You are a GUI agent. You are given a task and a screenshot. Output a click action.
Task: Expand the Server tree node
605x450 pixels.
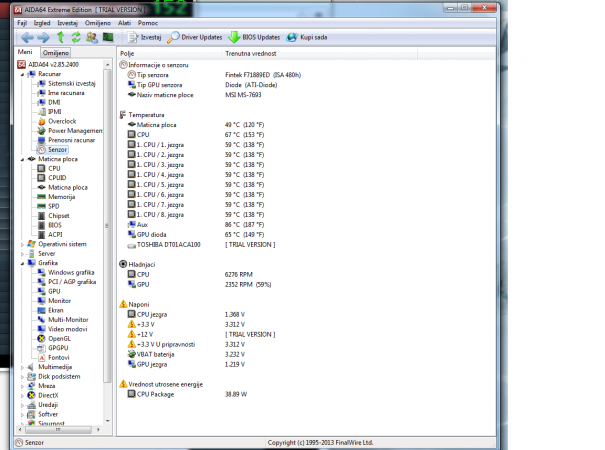tap(22, 254)
